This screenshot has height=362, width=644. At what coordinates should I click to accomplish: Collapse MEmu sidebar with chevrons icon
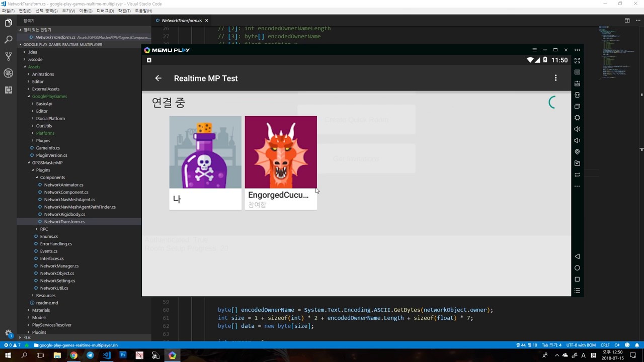(x=577, y=50)
